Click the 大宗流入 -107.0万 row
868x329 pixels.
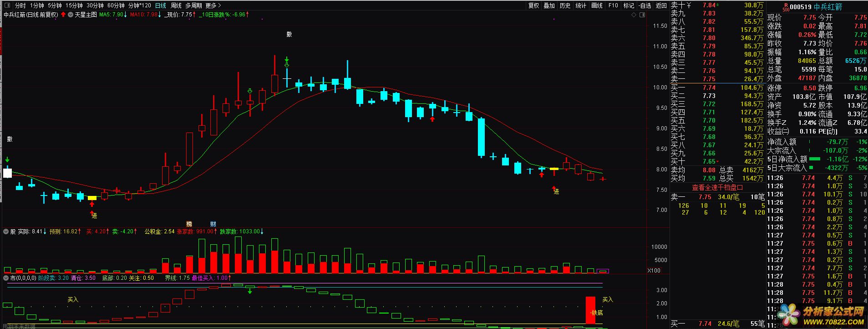pos(817,150)
